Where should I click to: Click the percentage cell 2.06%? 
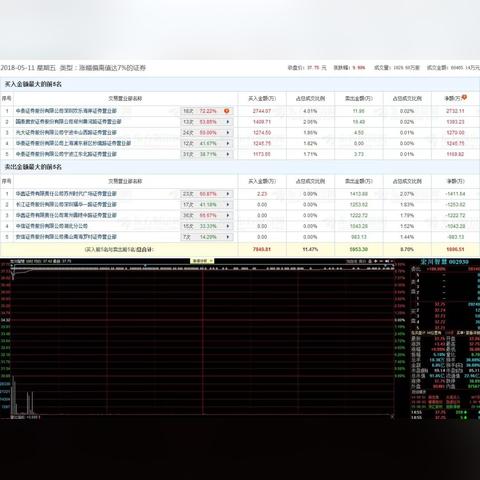[310, 122]
